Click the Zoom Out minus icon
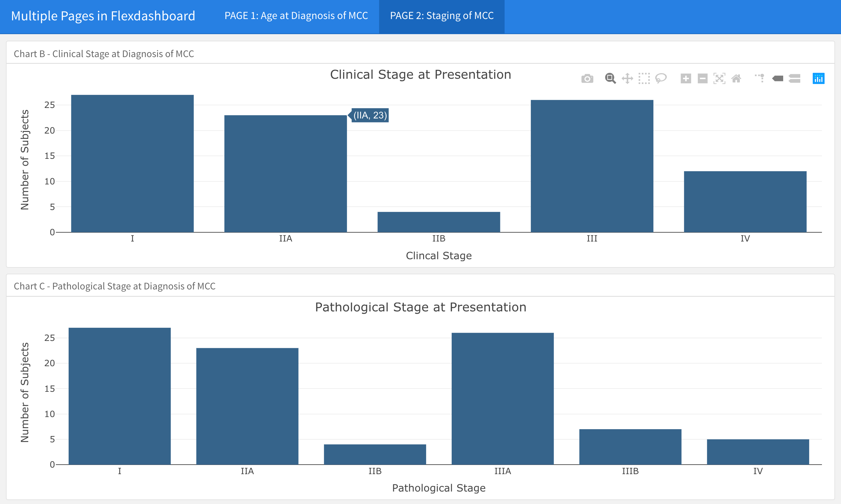The width and height of the screenshot is (841, 504). 702,78
